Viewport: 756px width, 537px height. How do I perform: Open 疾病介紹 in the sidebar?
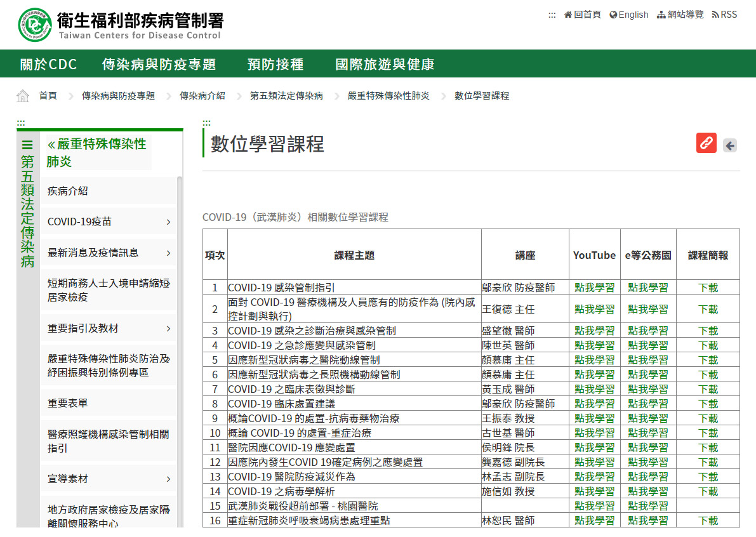(68, 191)
